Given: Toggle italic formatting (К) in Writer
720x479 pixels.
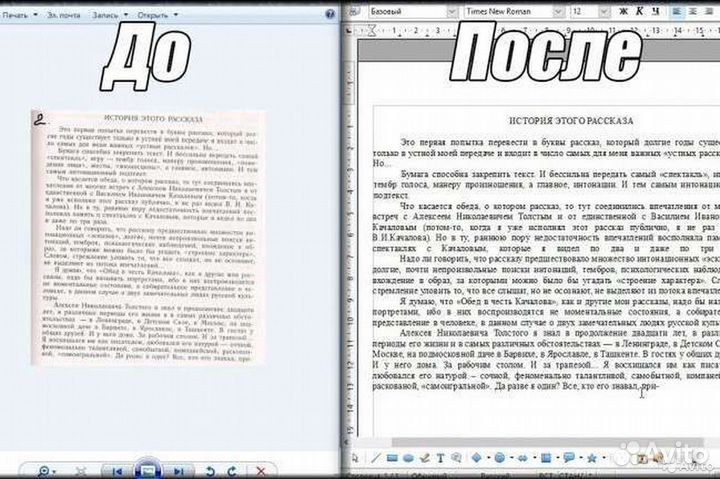Looking at the screenshot, I should coord(639,11).
